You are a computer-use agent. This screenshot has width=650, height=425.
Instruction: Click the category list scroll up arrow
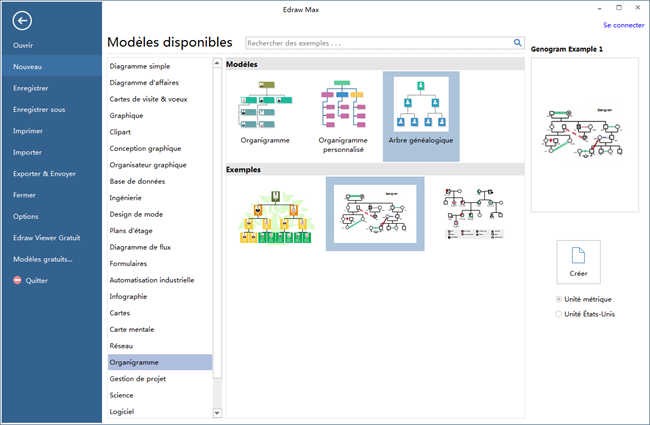217,63
